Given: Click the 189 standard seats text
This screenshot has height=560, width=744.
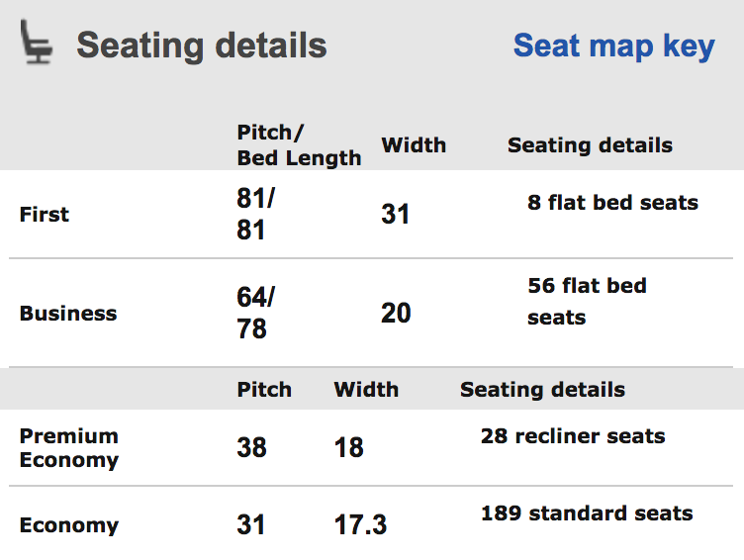Looking at the screenshot, I should 587,513.
